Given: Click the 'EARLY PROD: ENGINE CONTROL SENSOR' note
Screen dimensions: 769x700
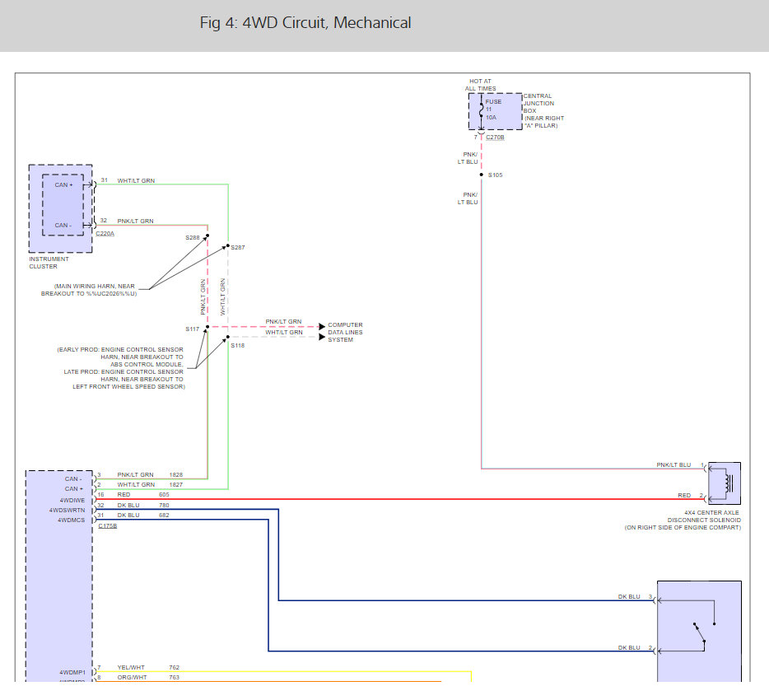Looking at the screenshot, I should tap(121, 368).
